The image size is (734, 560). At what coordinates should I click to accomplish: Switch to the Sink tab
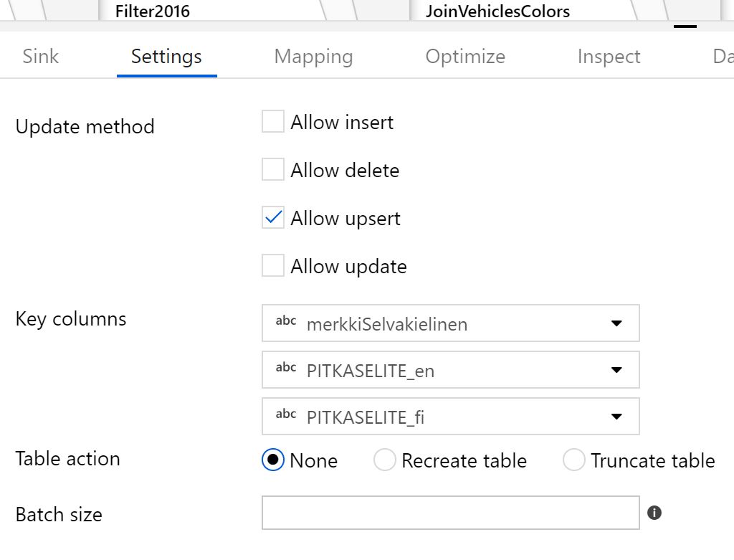tap(40, 57)
